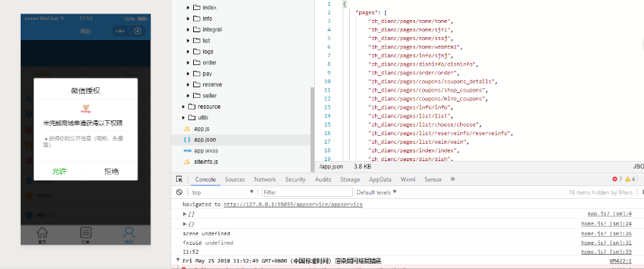The height and width of the screenshot is (269, 644).
Task: Open the home.js? [sm]:31 source link
Action: coord(607,243)
